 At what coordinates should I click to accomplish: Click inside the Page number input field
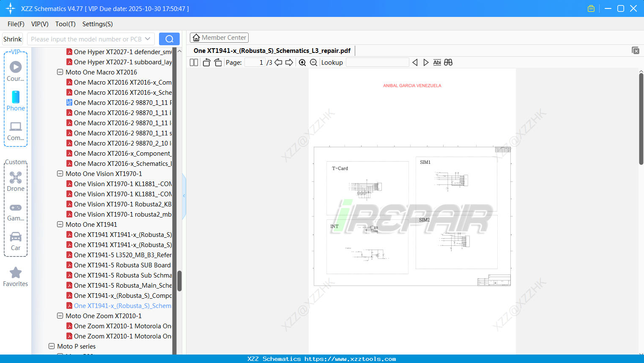click(254, 62)
